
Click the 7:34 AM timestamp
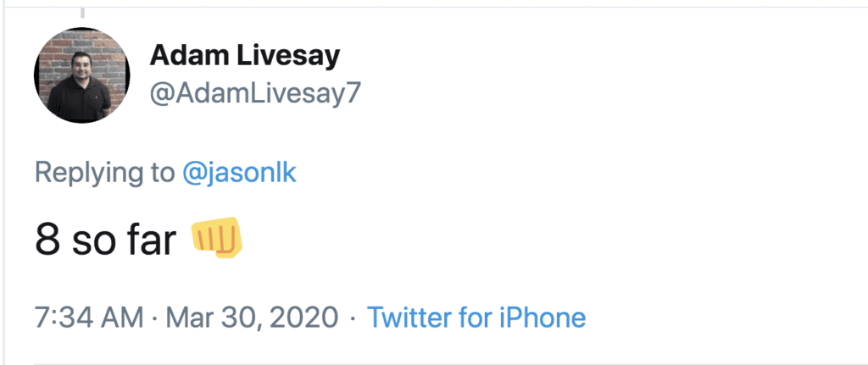coord(89,318)
